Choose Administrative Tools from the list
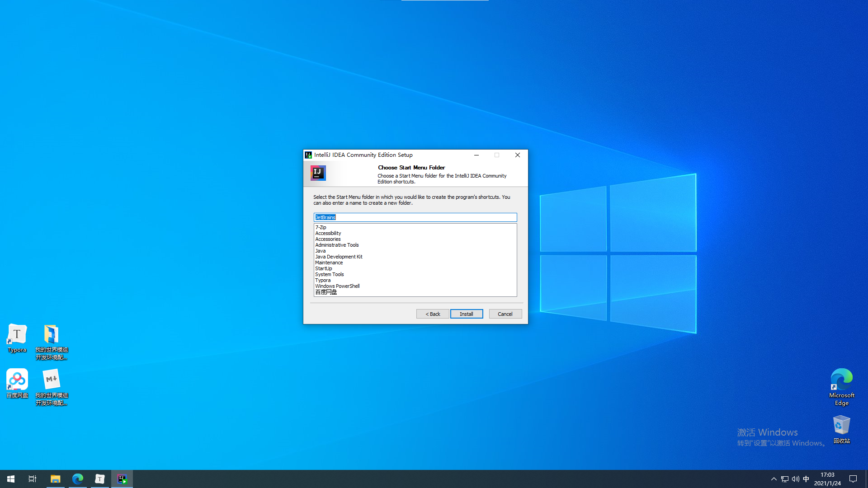The width and height of the screenshot is (868, 488). pos(337,245)
